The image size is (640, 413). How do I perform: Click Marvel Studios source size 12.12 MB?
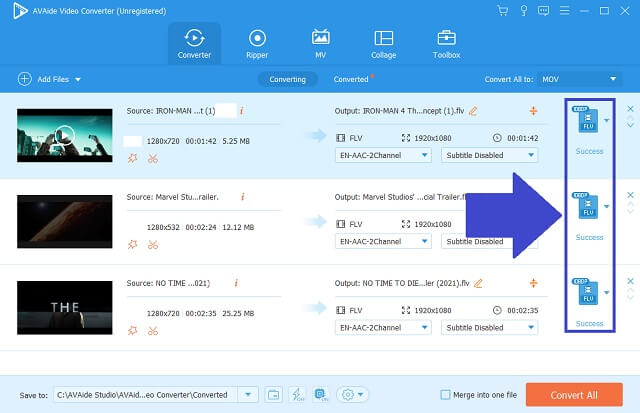point(238,227)
